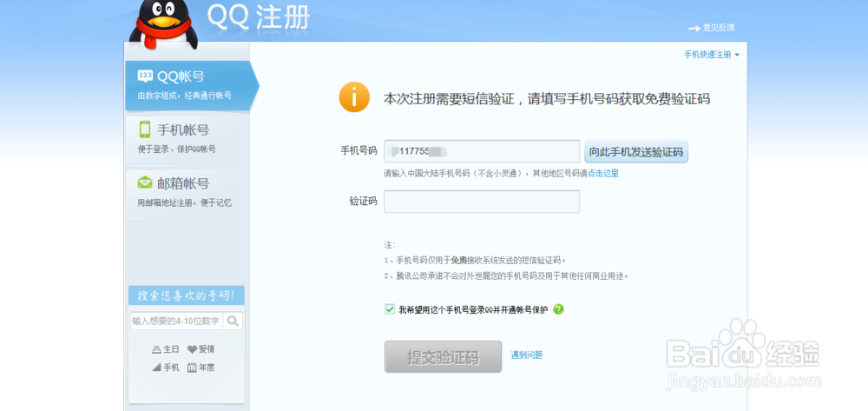Select the 年度 number category
This screenshot has width=868, height=411.
(201, 368)
